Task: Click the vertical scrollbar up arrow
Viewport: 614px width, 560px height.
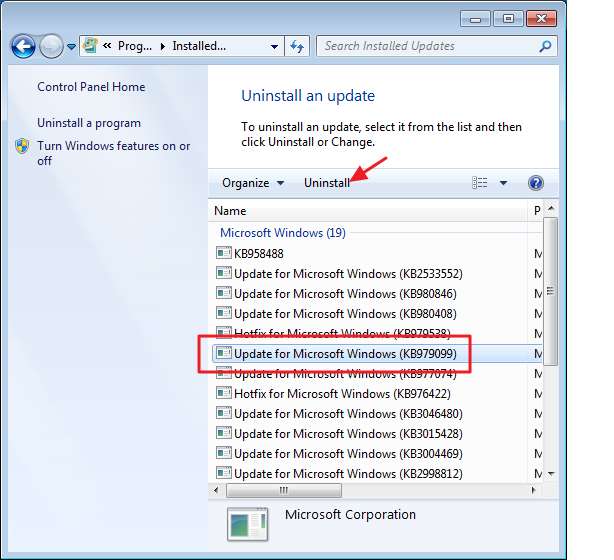Action: point(551,208)
